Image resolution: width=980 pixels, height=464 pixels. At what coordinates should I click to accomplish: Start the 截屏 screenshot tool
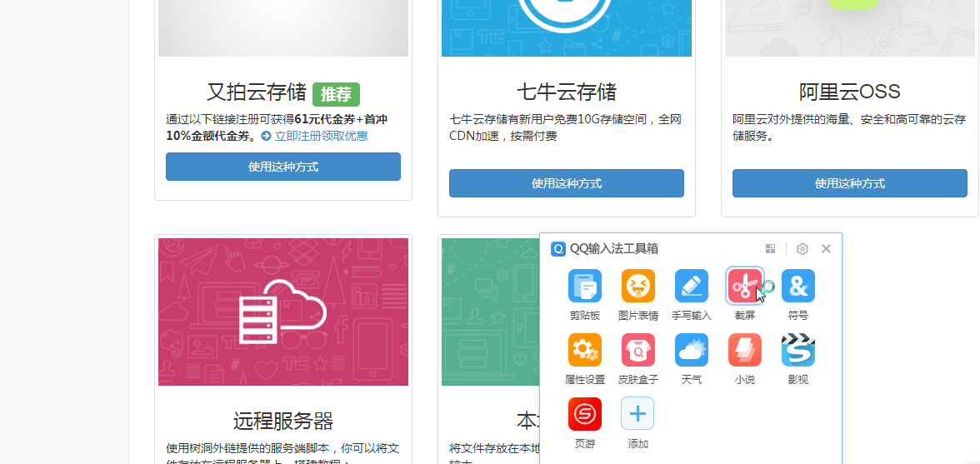point(745,286)
